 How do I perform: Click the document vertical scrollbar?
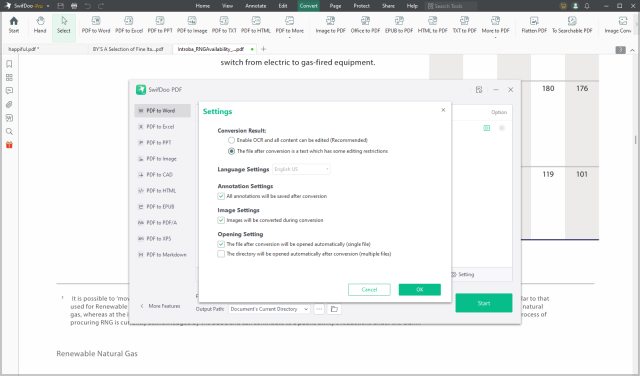pos(636,140)
